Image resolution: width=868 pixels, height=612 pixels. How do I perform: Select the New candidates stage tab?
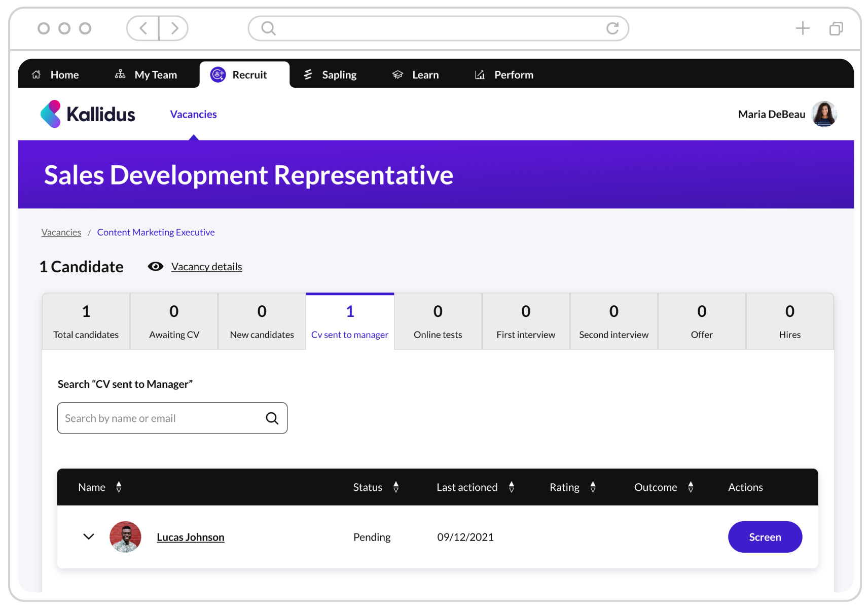coord(262,321)
